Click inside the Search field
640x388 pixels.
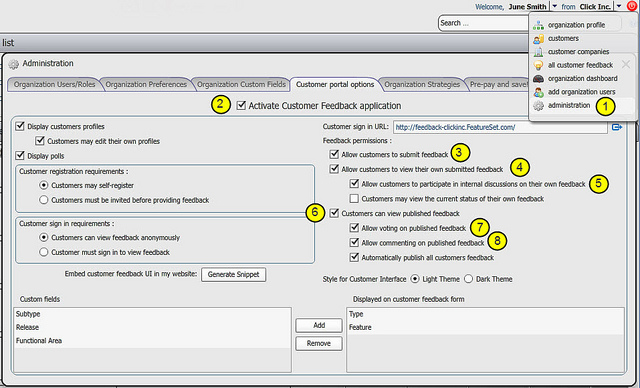(483, 23)
